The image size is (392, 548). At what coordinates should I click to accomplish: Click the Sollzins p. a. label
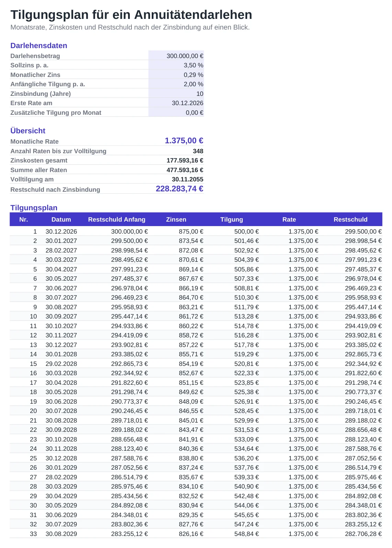coord(29,65)
